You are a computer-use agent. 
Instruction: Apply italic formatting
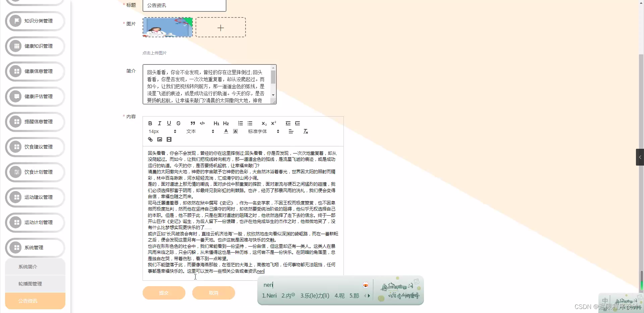159,123
